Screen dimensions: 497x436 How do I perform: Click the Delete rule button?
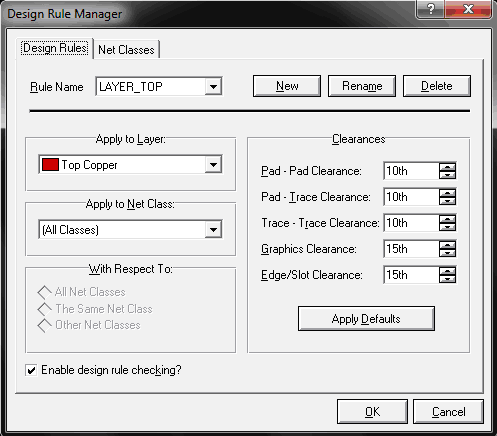(x=437, y=86)
